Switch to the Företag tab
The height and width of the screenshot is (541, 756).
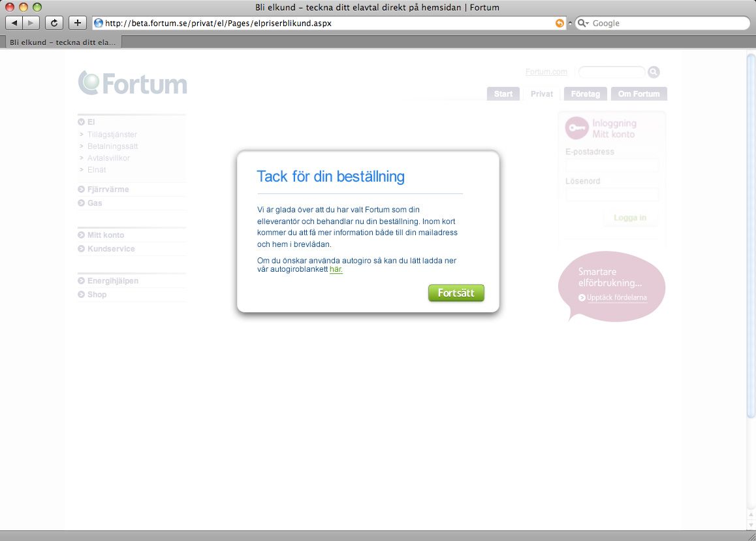tap(586, 93)
